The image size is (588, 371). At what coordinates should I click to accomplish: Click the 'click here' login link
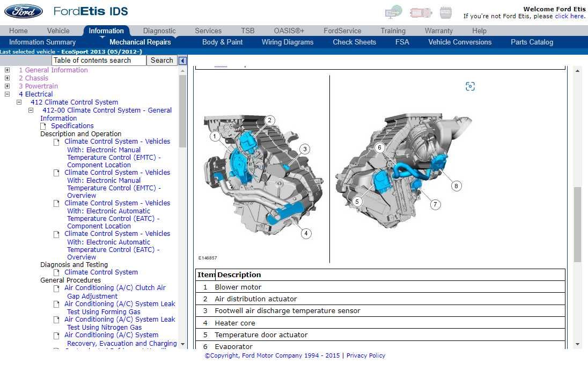coord(570,16)
